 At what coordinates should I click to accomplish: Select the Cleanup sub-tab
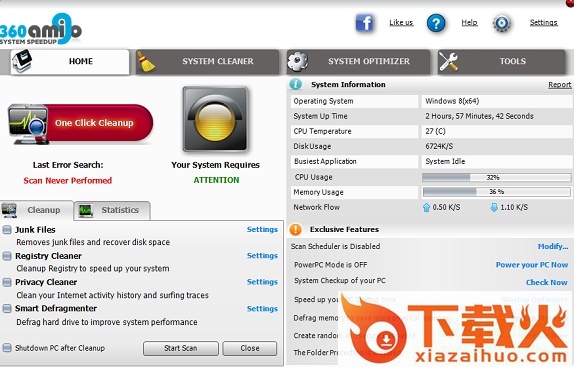[36, 210]
